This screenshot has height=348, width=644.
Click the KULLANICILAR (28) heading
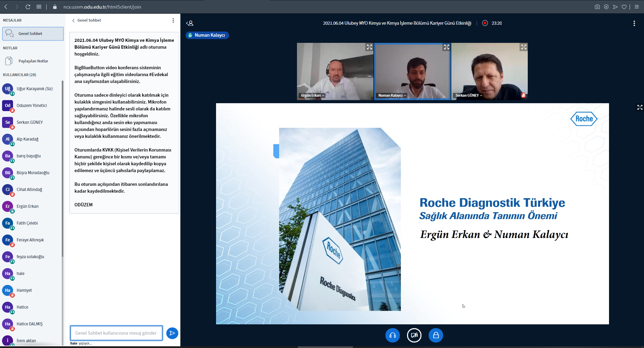point(20,75)
